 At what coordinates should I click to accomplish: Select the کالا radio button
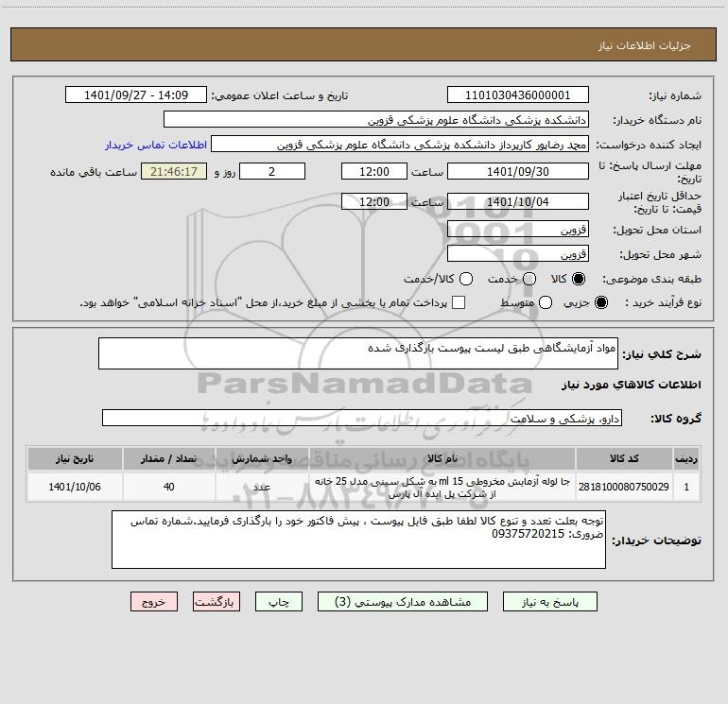click(x=579, y=279)
